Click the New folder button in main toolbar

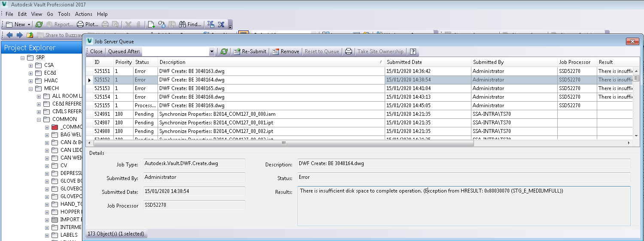(x=15, y=24)
